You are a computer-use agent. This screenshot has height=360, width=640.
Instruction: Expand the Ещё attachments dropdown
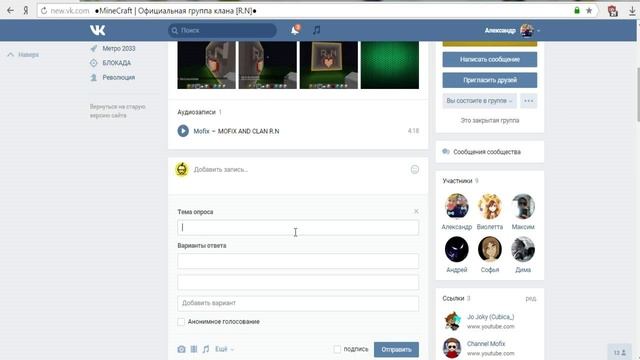224,349
